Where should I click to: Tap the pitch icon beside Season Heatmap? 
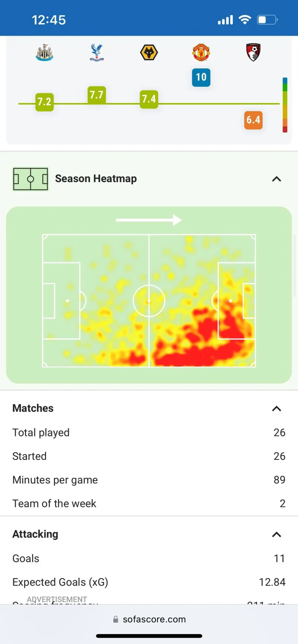tap(31, 179)
